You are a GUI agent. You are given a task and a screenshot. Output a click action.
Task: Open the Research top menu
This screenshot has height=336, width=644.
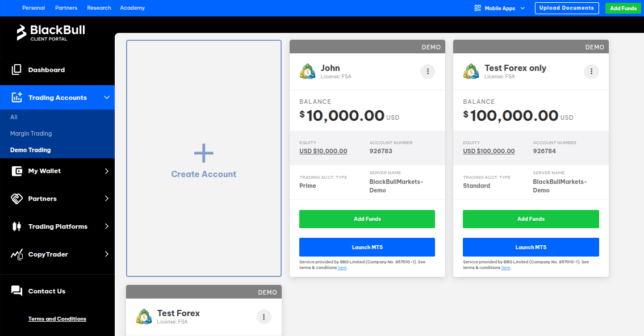point(99,8)
